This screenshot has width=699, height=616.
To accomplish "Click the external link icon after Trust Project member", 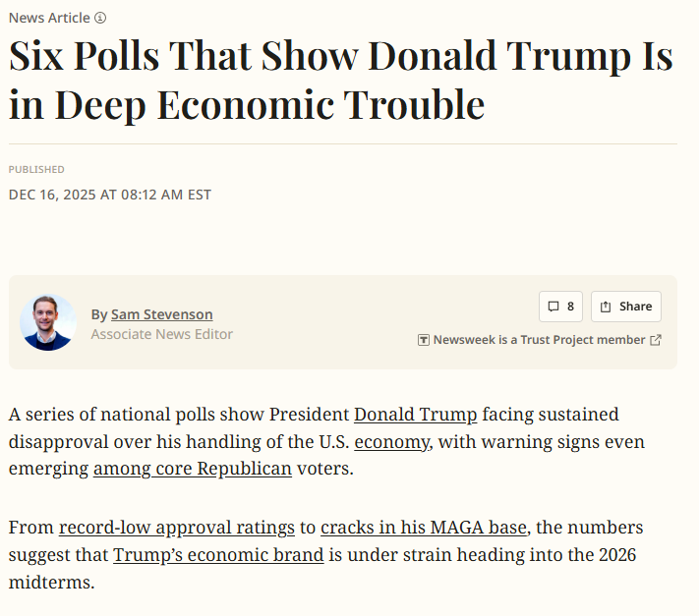I will coord(656,340).
